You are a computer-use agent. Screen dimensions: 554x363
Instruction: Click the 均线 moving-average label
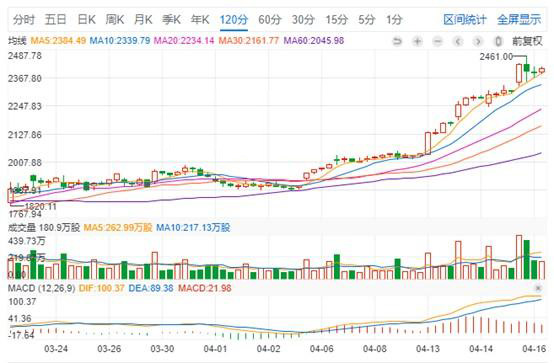pyautogui.click(x=17, y=41)
